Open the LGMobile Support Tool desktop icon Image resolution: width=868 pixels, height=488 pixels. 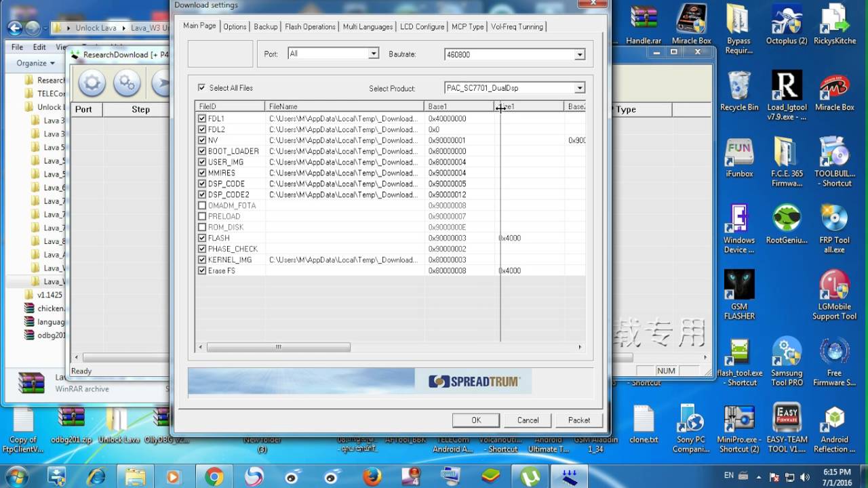coord(834,295)
